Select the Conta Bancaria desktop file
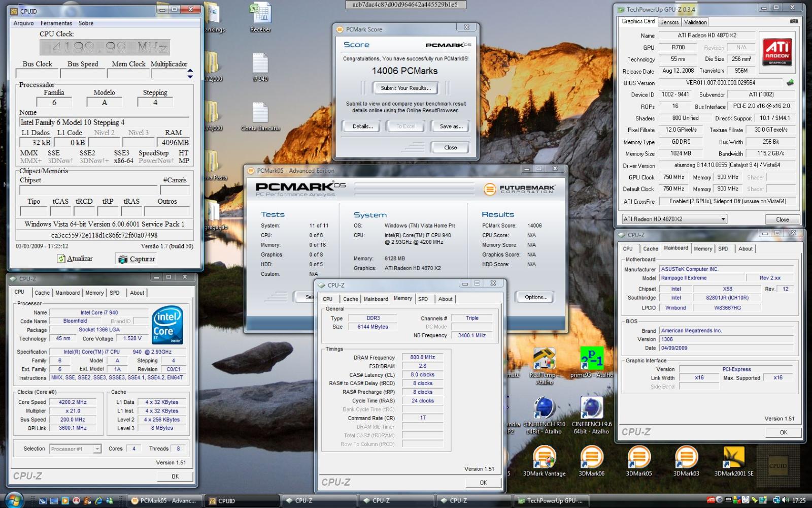The height and width of the screenshot is (508, 812). click(x=260, y=113)
